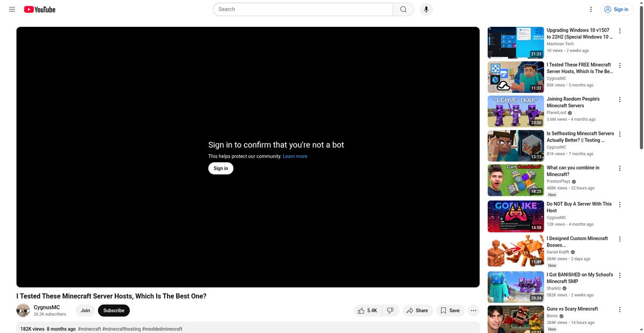Save video to a playlist
The width and height of the screenshot is (644, 333).
(450, 310)
